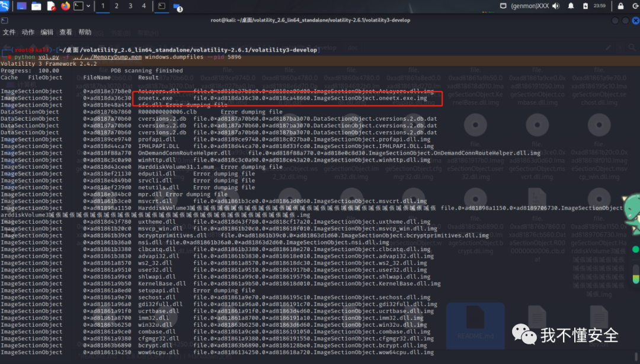Click IPHLPAPI.DLL in the FileName column
Screen dimensions: 640x364
tap(158, 146)
